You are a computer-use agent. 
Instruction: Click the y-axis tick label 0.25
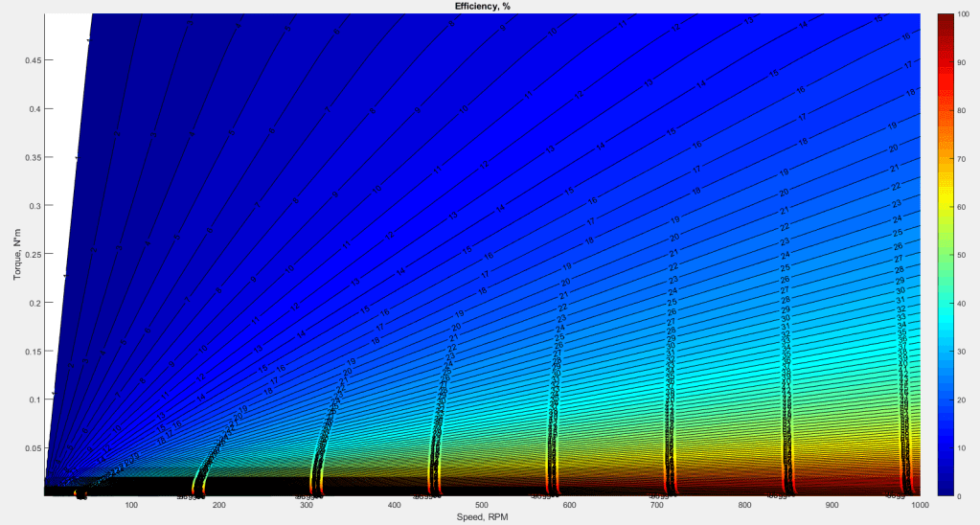pyautogui.click(x=33, y=254)
